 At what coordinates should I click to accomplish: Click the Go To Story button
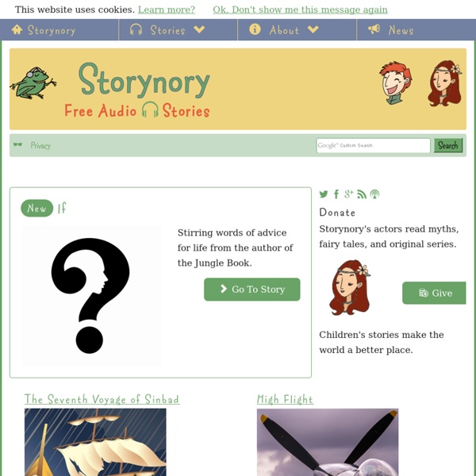(x=252, y=290)
